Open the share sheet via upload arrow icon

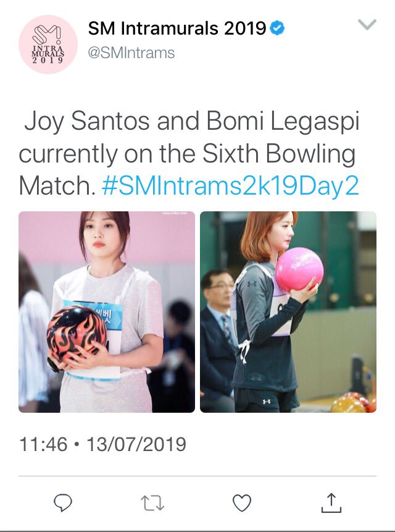[x=331, y=502]
